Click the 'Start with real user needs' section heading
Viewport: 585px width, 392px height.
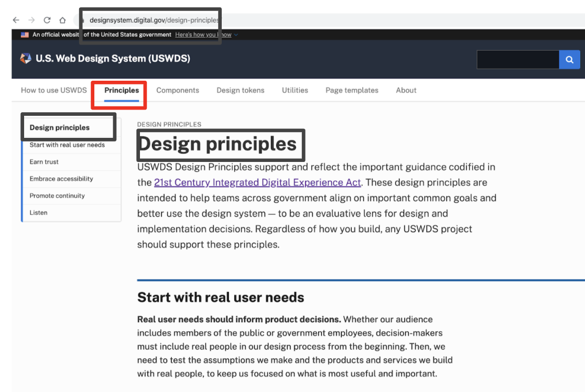[x=221, y=297]
